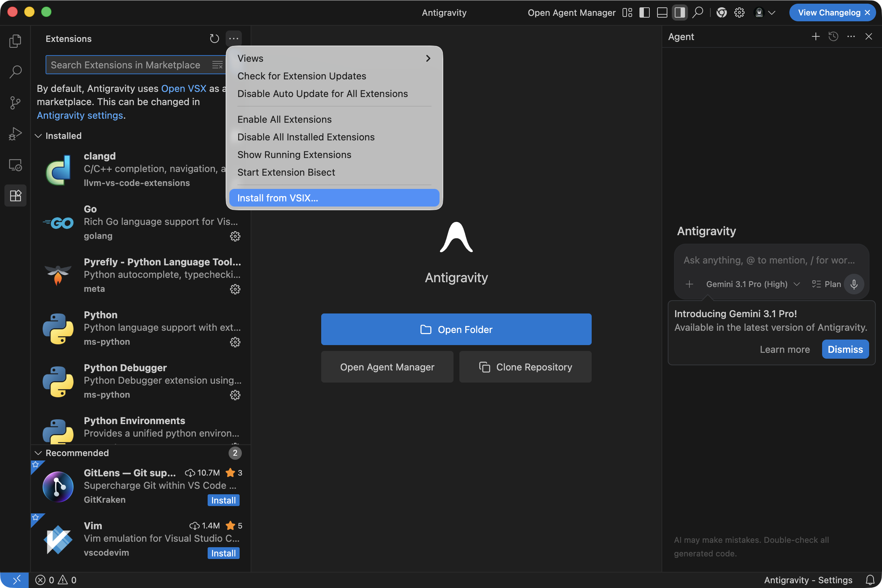Install the Vim extension
The image size is (882, 588).
tap(223, 553)
